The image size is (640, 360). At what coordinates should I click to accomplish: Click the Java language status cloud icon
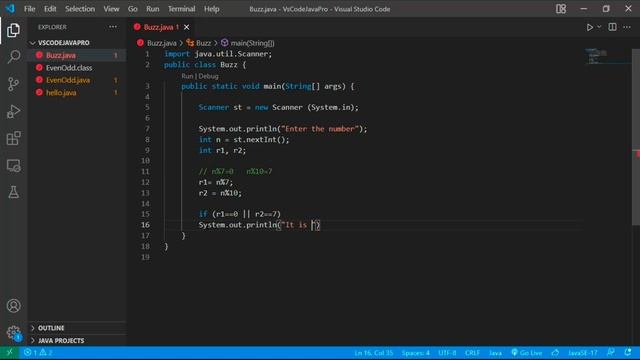point(555,353)
